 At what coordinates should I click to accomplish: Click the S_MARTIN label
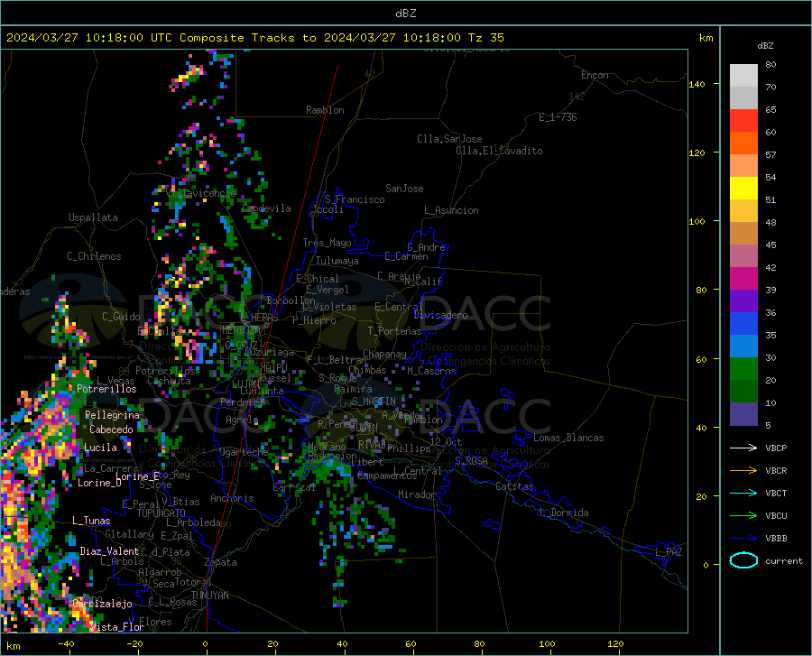(x=374, y=402)
